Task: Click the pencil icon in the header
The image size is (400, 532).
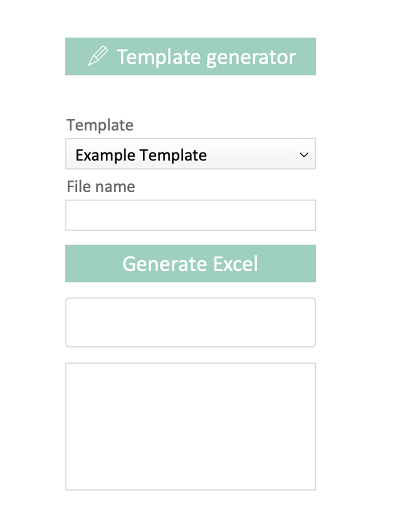Action: point(98,56)
